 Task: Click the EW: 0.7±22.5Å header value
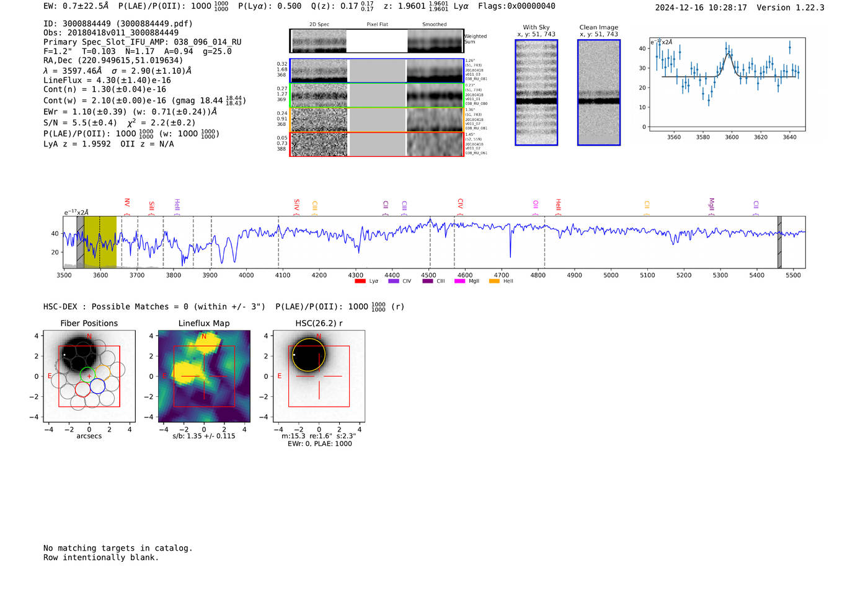pyautogui.click(x=76, y=6)
